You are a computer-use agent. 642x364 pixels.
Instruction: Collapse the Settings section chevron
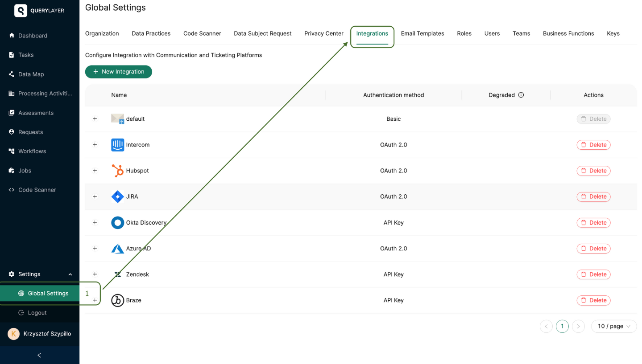click(x=70, y=274)
